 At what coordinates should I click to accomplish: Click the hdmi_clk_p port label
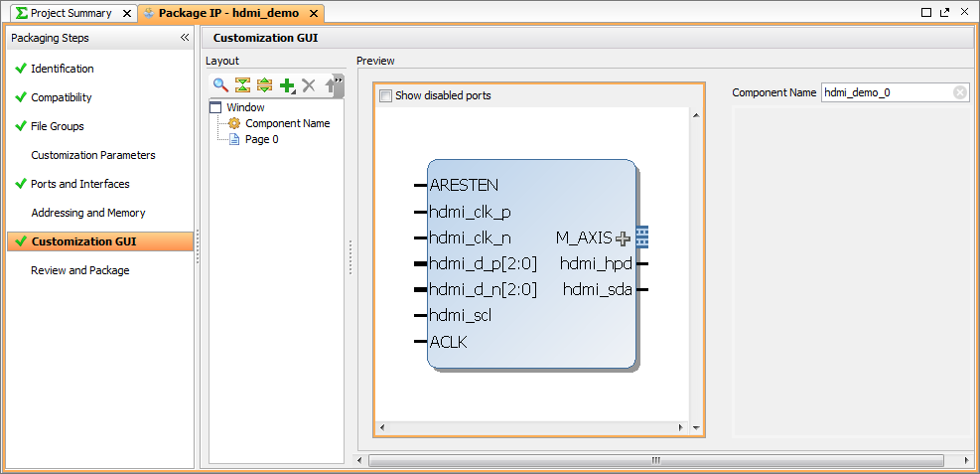point(470,212)
